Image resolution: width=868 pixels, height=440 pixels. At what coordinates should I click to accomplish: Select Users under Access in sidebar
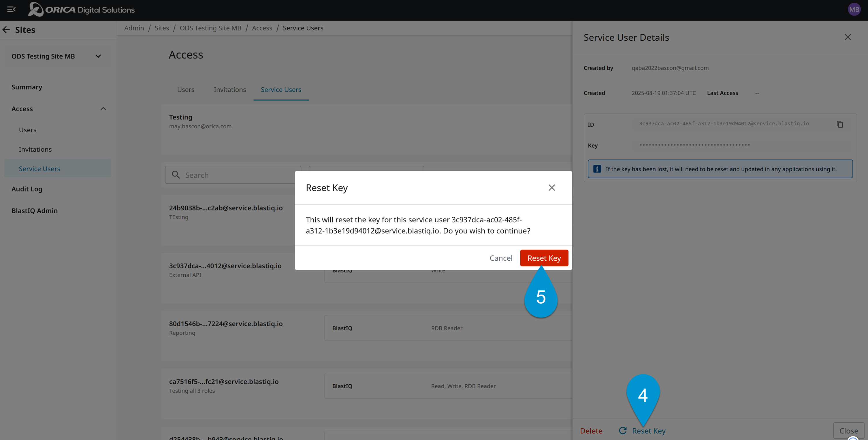pyautogui.click(x=28, y=130)
